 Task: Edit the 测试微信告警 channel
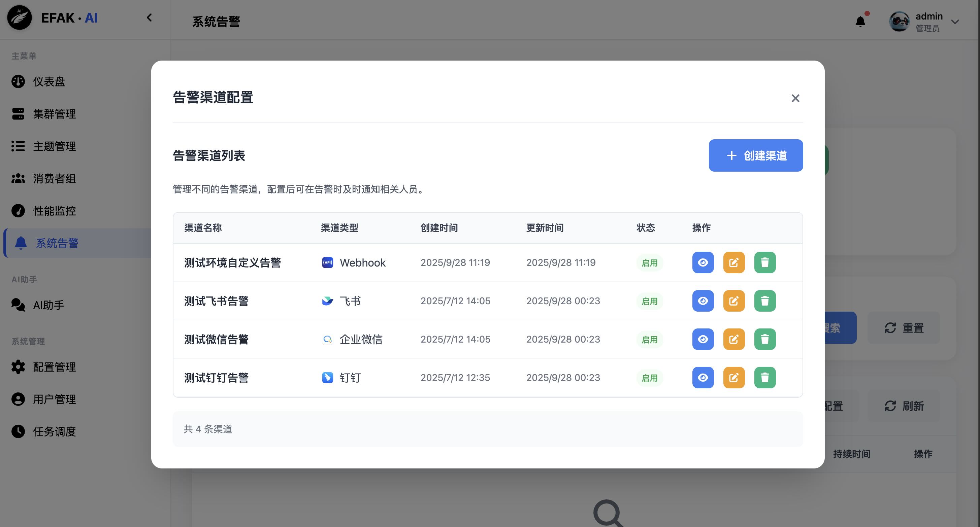click(733, 339)
